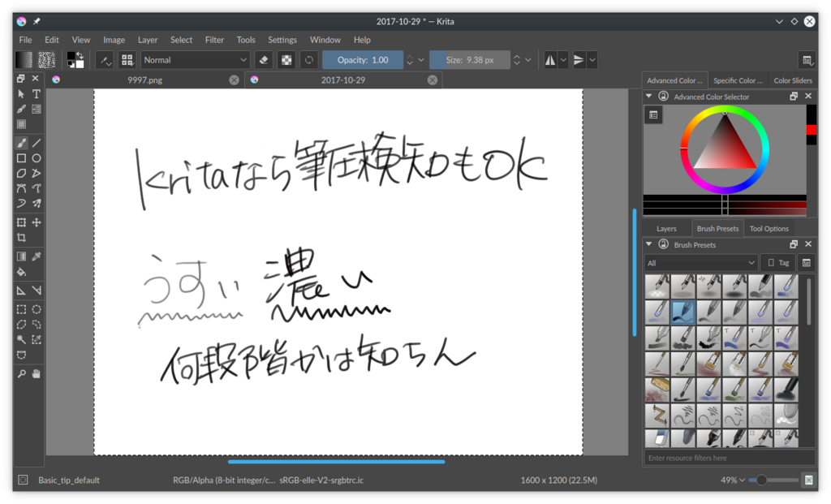Viewport: 831px width, 504px height.
Task: Toggle selection display mode in status bar
Action: click(x=23, y=480)
